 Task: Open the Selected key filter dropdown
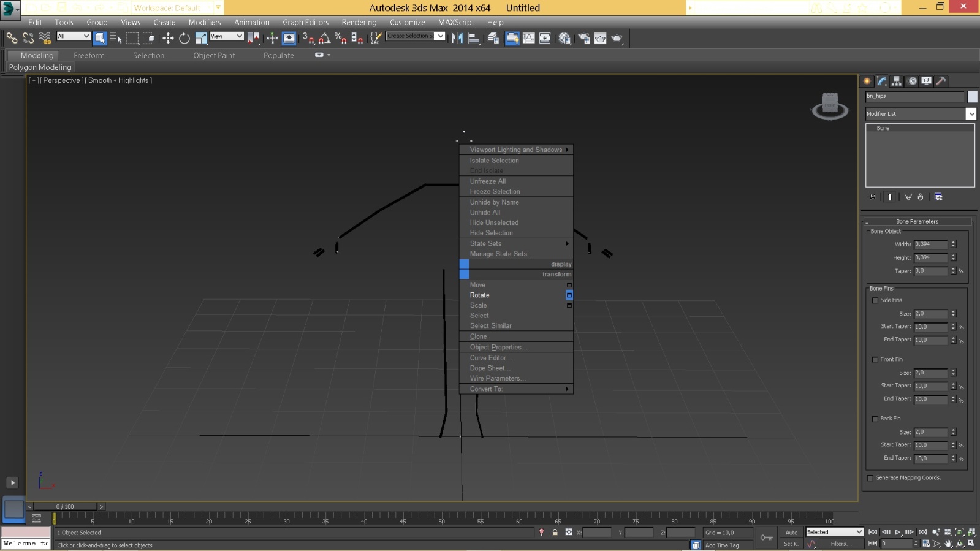pos(834,532)
